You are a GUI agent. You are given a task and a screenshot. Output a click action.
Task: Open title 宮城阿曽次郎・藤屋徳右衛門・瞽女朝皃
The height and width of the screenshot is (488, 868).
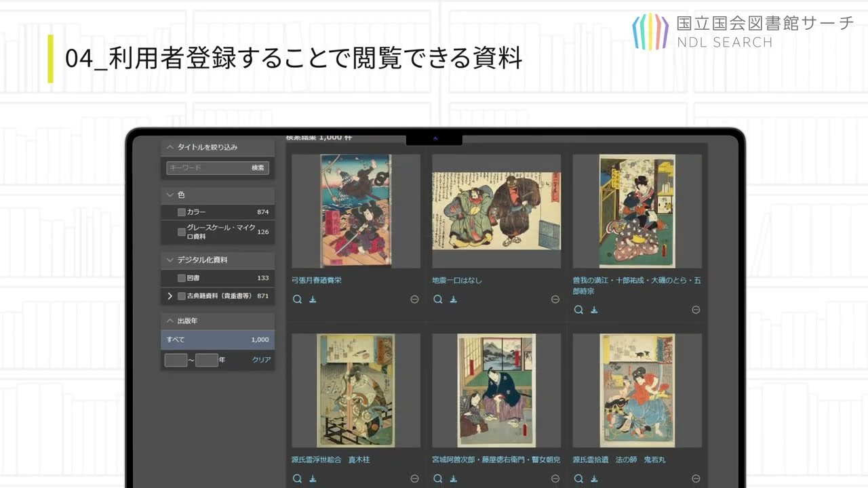(x=496, y=460)
